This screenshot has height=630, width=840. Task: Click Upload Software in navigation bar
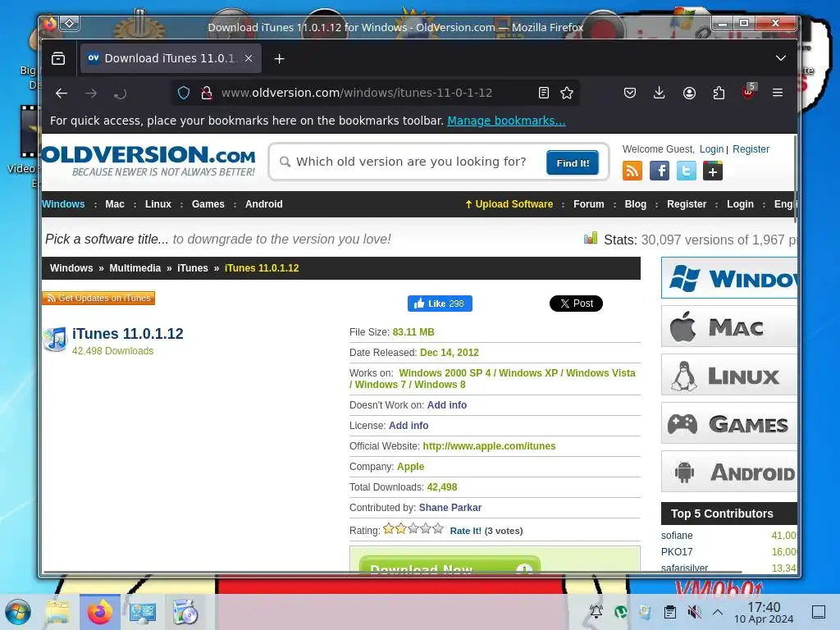point(509,204)
